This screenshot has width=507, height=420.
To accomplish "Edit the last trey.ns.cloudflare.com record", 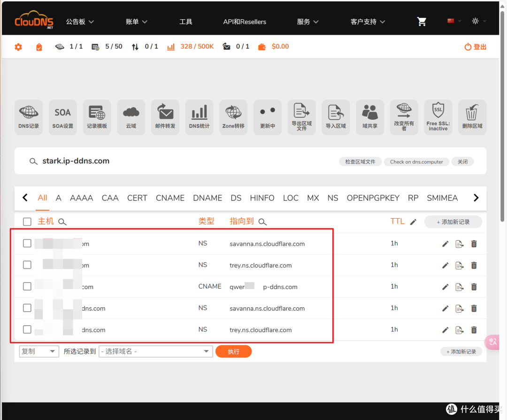I will (x=445, y=330).
